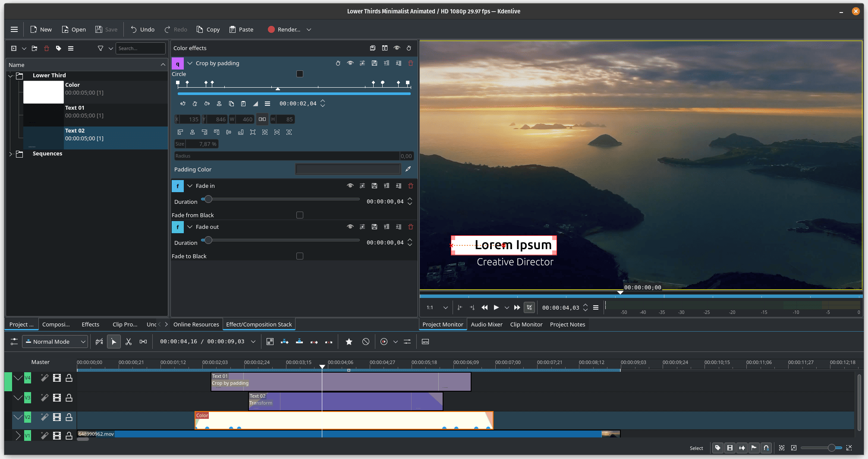Select the spacer tool in timeline toolbar

pos(143,342)
